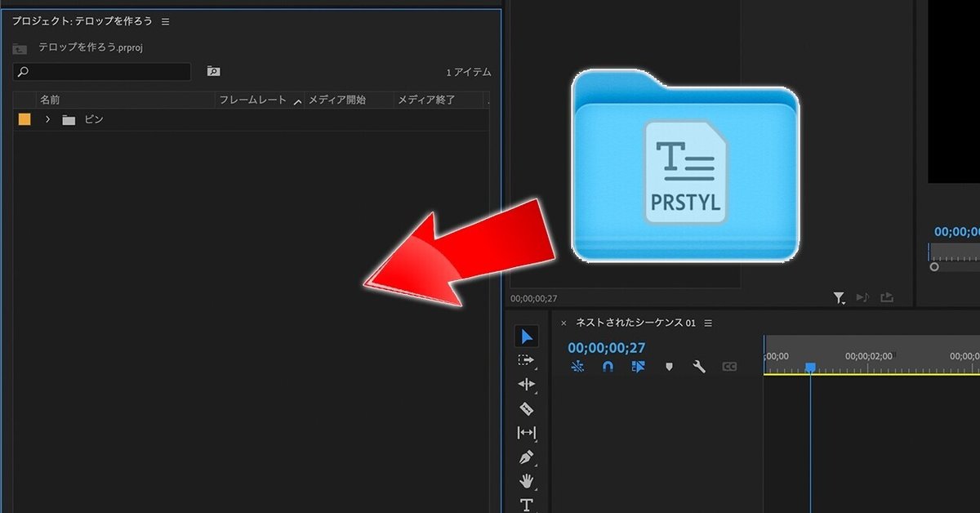The image size is (980, 513).
Task: Sort by 名前 column header
Action: click(50, 100)
